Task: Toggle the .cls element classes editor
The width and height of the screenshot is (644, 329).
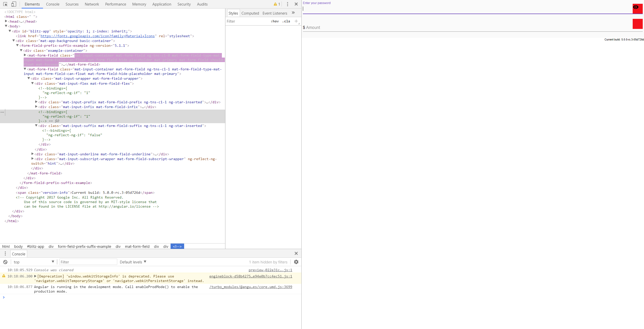Action: (286, 21)
